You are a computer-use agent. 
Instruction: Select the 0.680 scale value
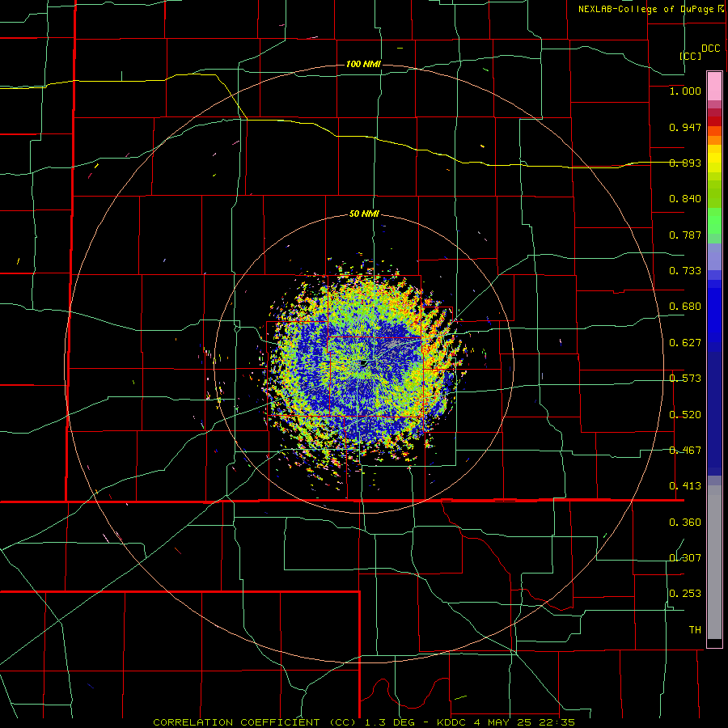[685, 307]
